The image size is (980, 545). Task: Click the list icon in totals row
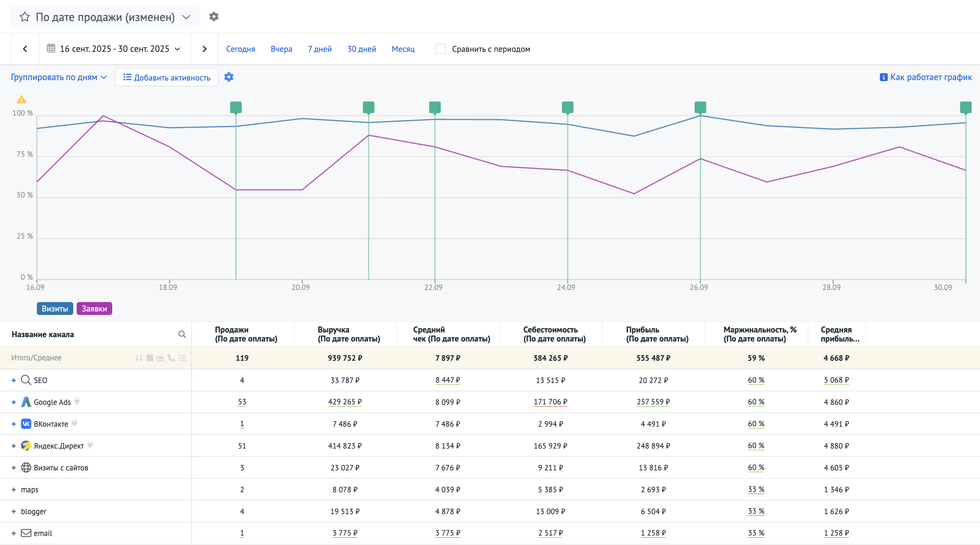182,358
